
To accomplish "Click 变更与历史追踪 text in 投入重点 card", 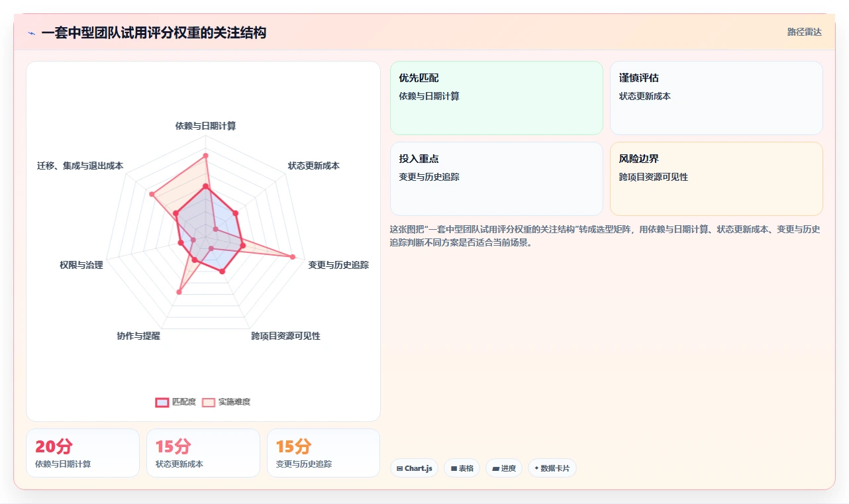I will pyautogui.click(x=429, y=177).
